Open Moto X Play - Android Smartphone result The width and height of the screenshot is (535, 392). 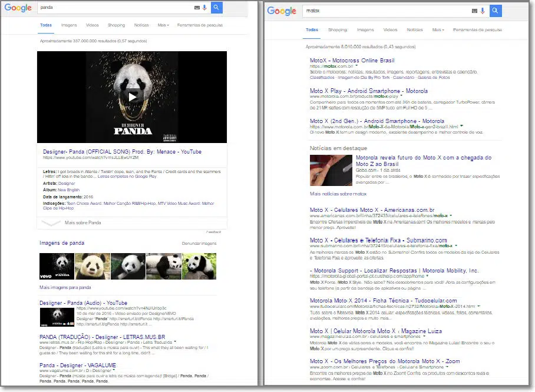pos(368,91)
